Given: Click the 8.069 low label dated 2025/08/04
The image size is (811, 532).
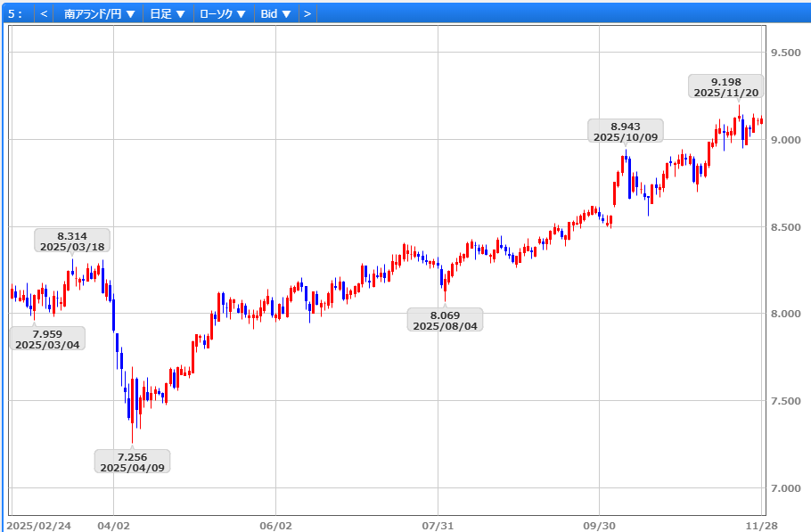Looking at the screenshot, I should coord(445,320).
